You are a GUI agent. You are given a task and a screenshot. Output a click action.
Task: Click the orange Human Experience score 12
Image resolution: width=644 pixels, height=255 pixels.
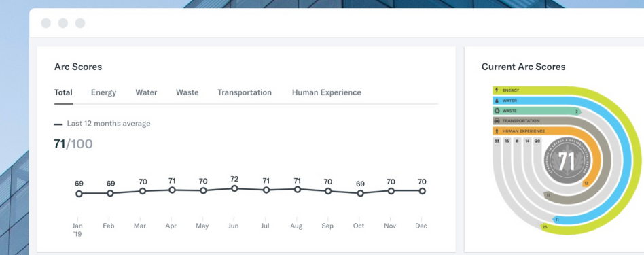(x=586, y=183)
